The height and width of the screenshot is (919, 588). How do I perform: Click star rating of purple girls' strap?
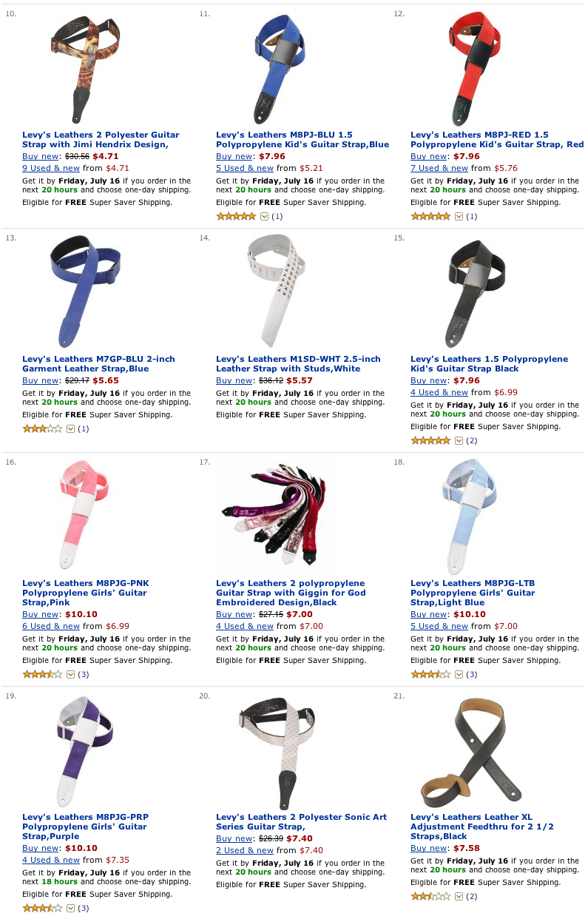point(42,909)
